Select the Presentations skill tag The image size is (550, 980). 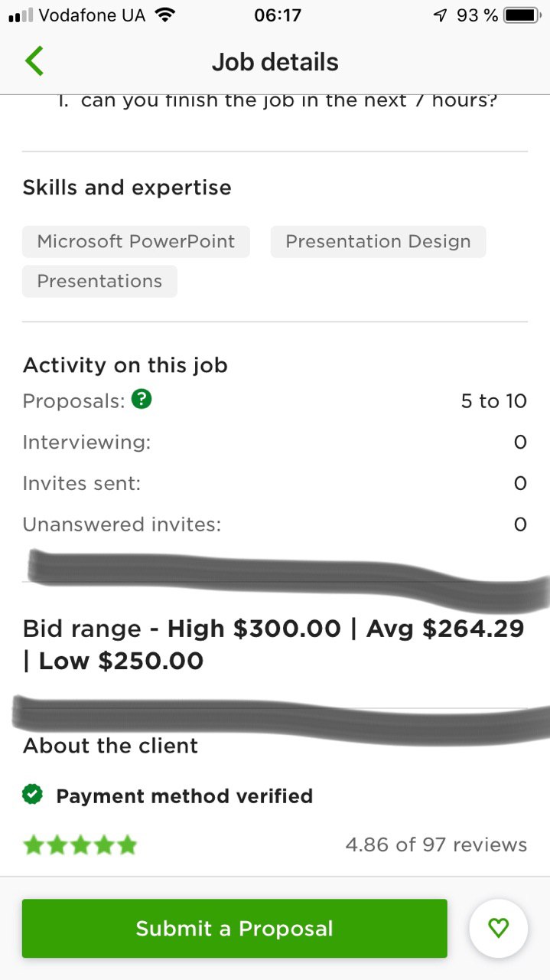point(99,281)
